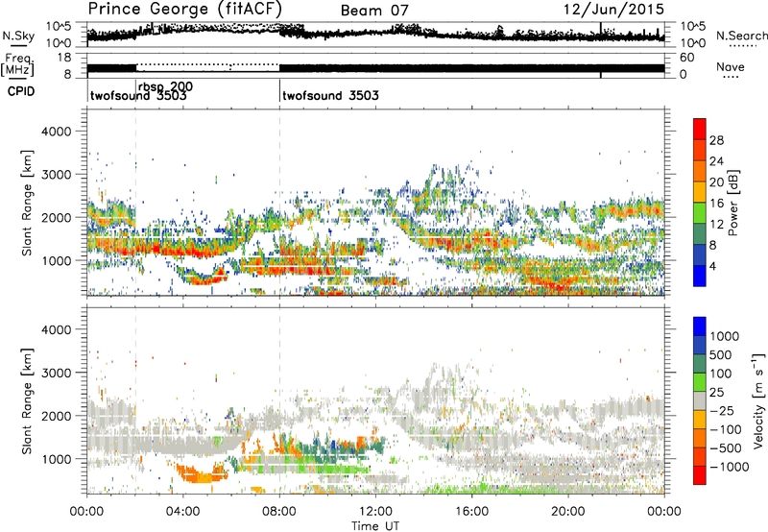
Task: Click the '18' tick of the frequency axis
Action: [64, 58]
